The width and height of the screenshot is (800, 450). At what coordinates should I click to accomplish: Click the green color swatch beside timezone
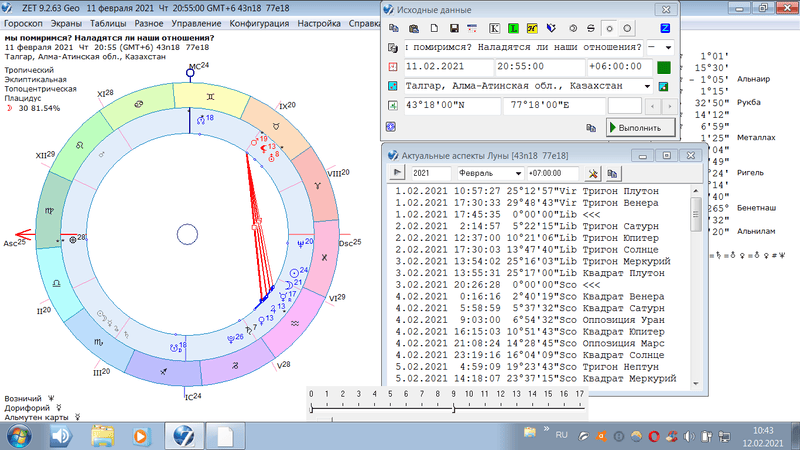coord(663,67)
